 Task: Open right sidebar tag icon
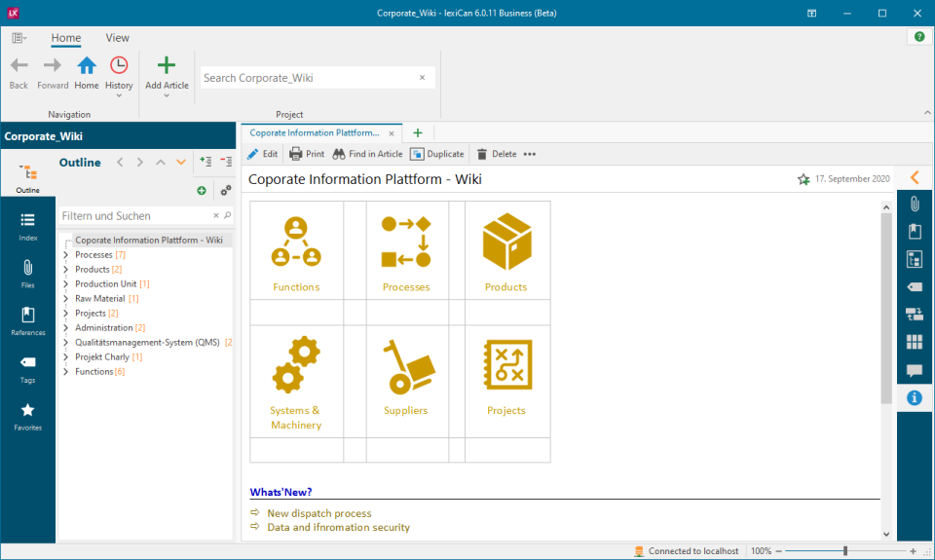click(x=915, y=287)
